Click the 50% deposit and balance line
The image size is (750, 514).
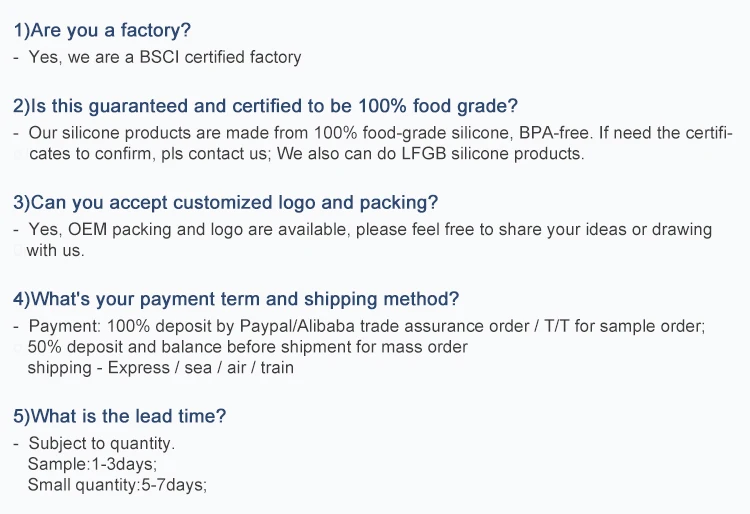247,347
